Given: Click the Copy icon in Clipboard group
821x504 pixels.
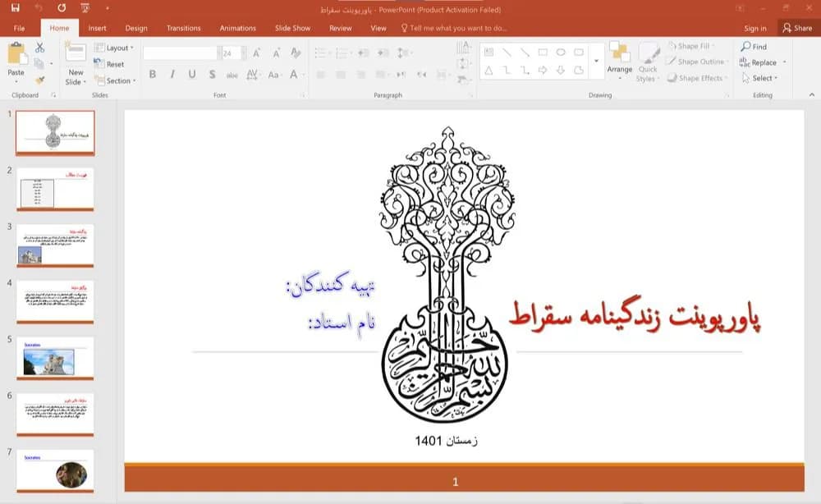Looking at the screenshot, I should [39, 63].
